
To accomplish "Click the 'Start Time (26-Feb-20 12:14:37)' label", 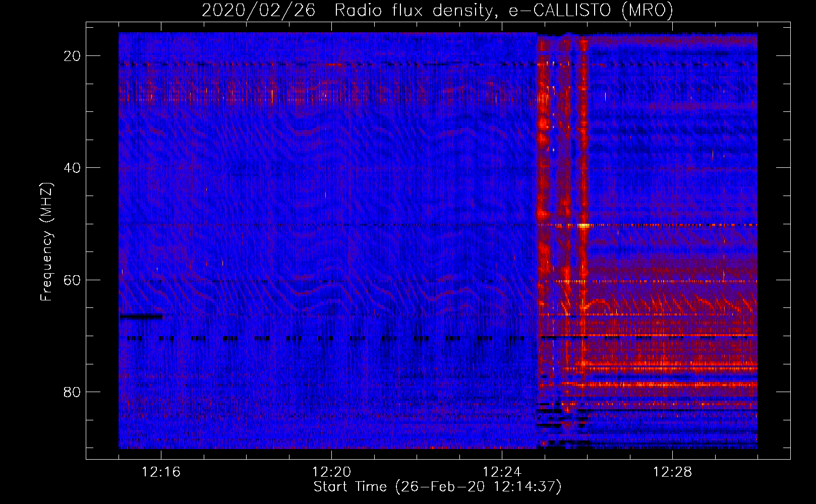I will pos(437,487).
